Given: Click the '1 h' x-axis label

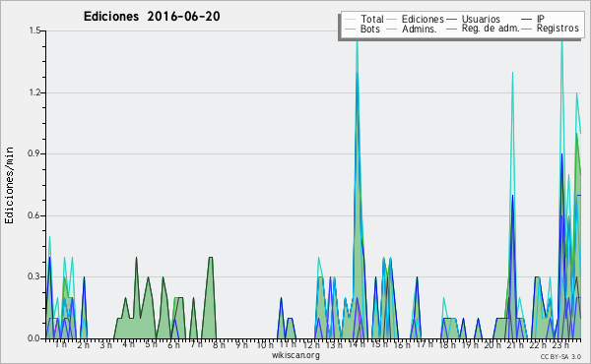Looking at the screenshot, I should [x=61, y=344].
